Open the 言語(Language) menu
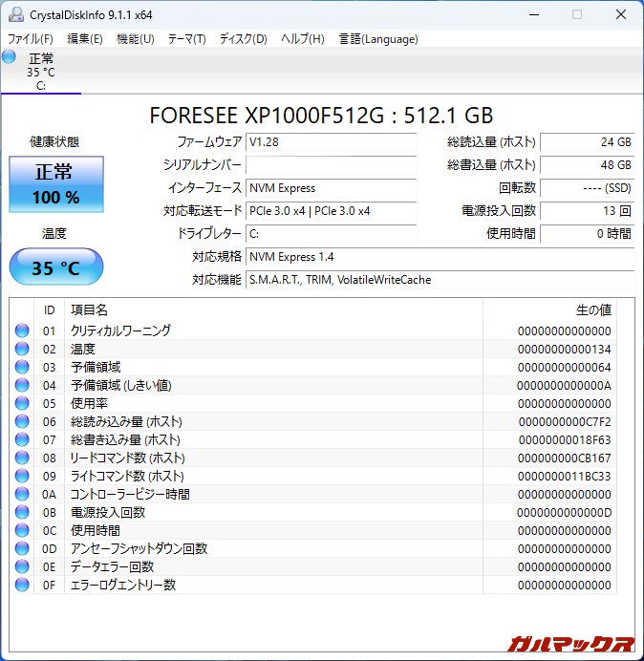644x661 pixels. pos(378,39)
